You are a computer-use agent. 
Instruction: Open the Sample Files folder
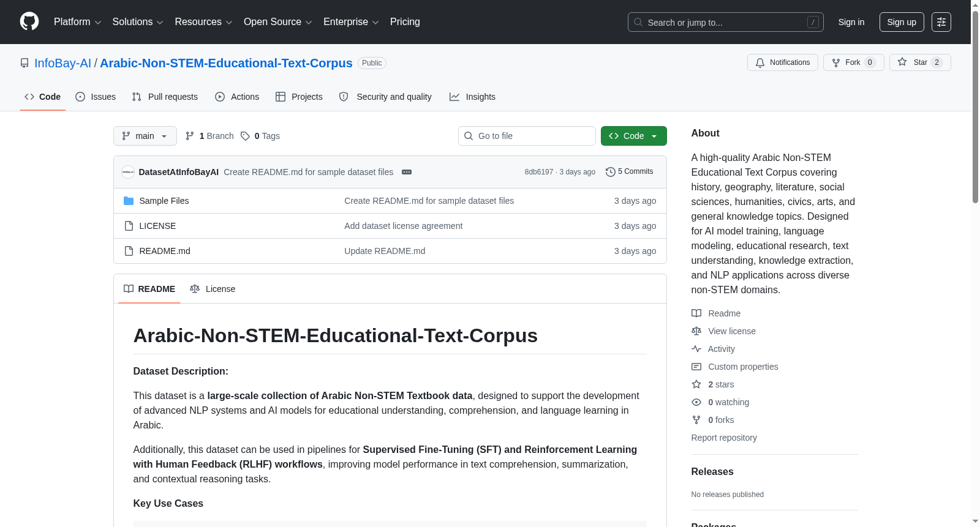[164, 201]
